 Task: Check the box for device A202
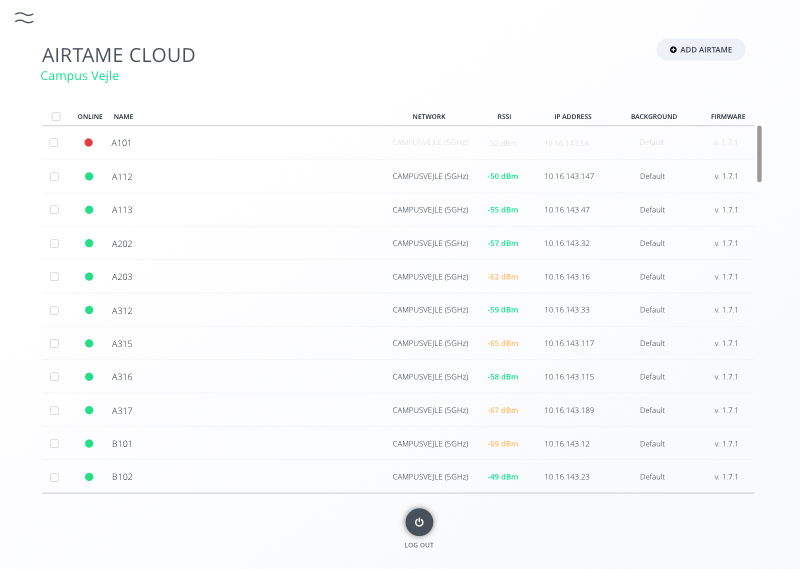pyautogui.click(x=54, y=243)
